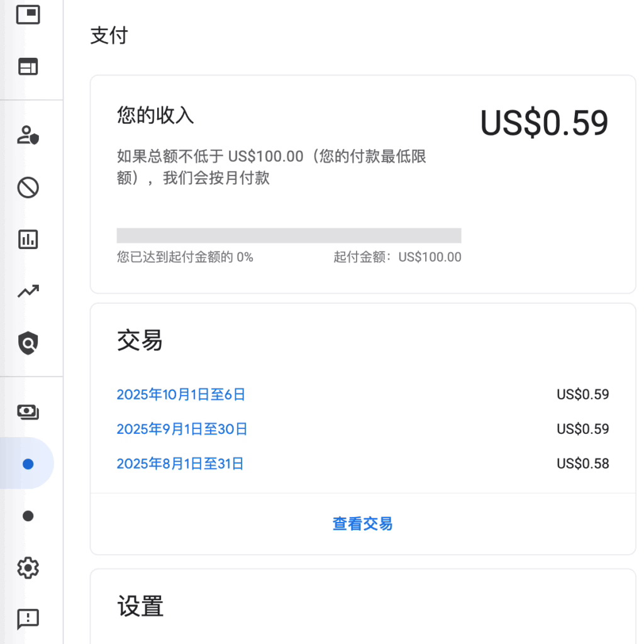The height and width of the screenshot is (644, 644).
Task: Click the 设置 card heading
Action: [x=140, y=607]
